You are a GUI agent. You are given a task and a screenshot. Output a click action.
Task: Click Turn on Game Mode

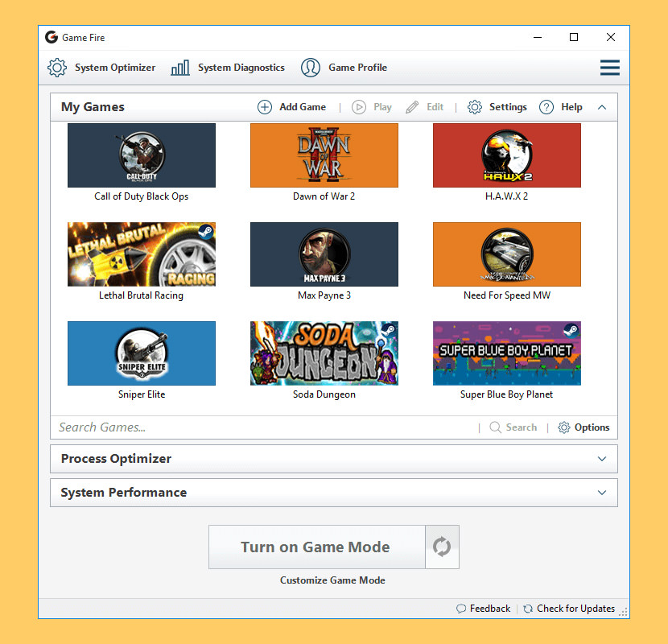click(x=317, y=547)
